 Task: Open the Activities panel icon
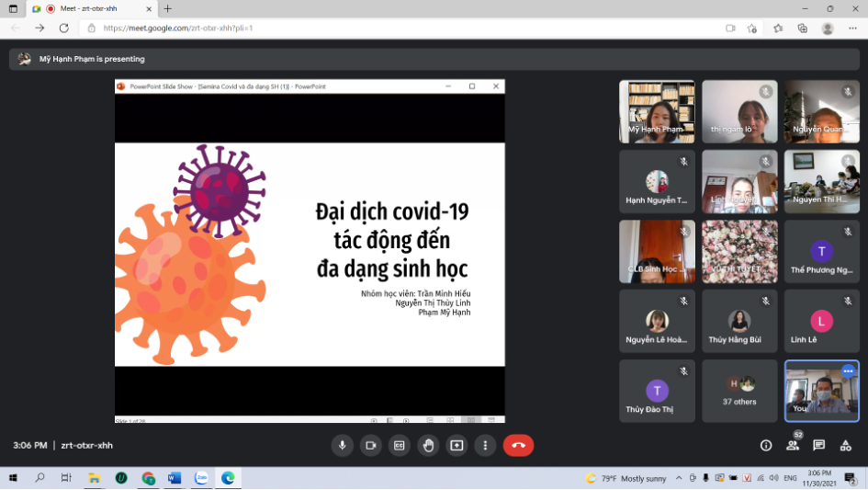click(845, 445)
